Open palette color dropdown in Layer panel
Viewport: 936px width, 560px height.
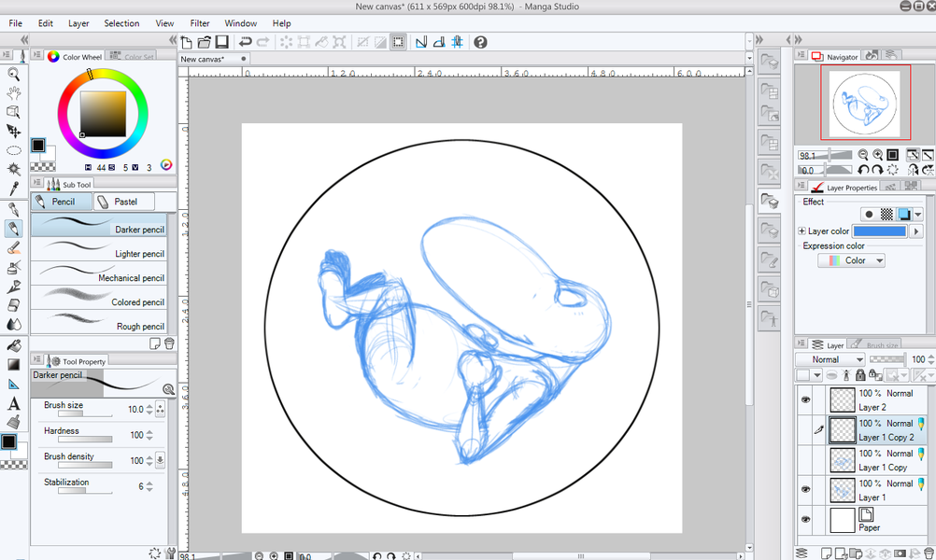click(816, 375)
